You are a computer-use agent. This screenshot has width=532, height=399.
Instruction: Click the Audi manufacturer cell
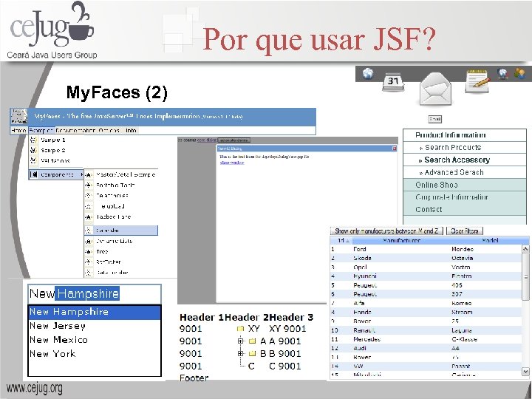tap(360, 349)
